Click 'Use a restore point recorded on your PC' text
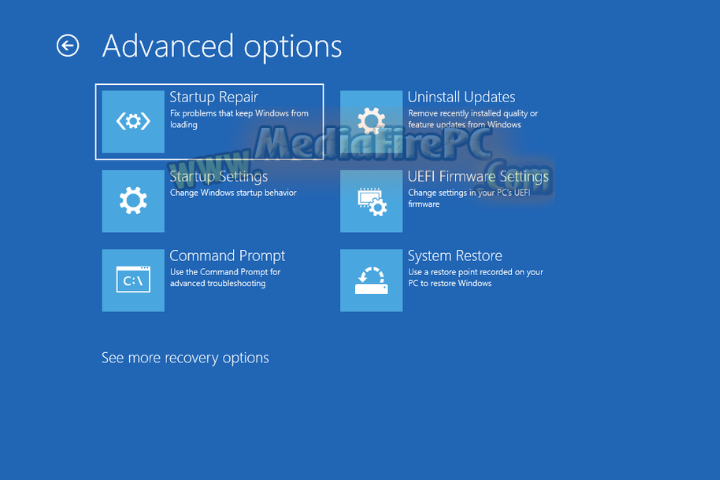 click(x=476, y=277)
